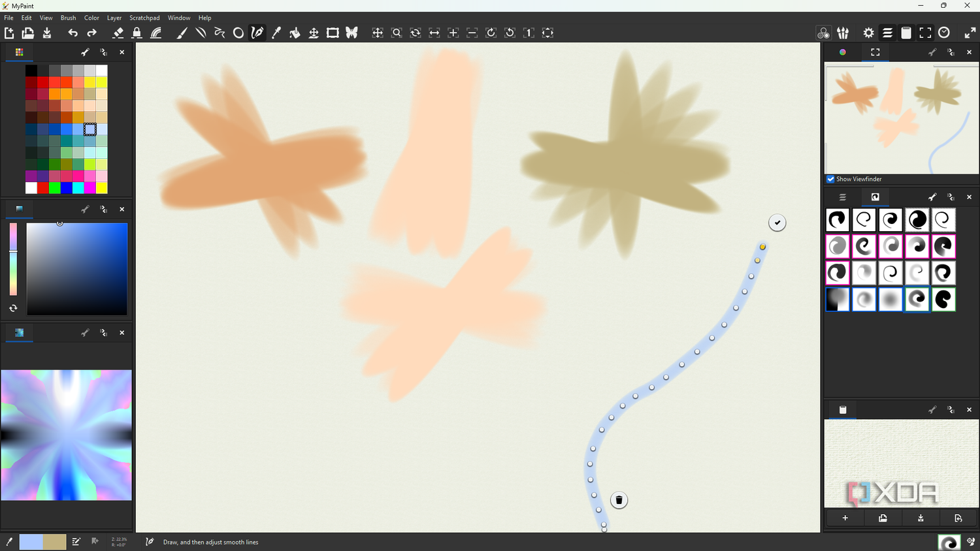Pick the pure black palette swatch
This screenshot has height=551, width=980.
[x=31, y=71]
